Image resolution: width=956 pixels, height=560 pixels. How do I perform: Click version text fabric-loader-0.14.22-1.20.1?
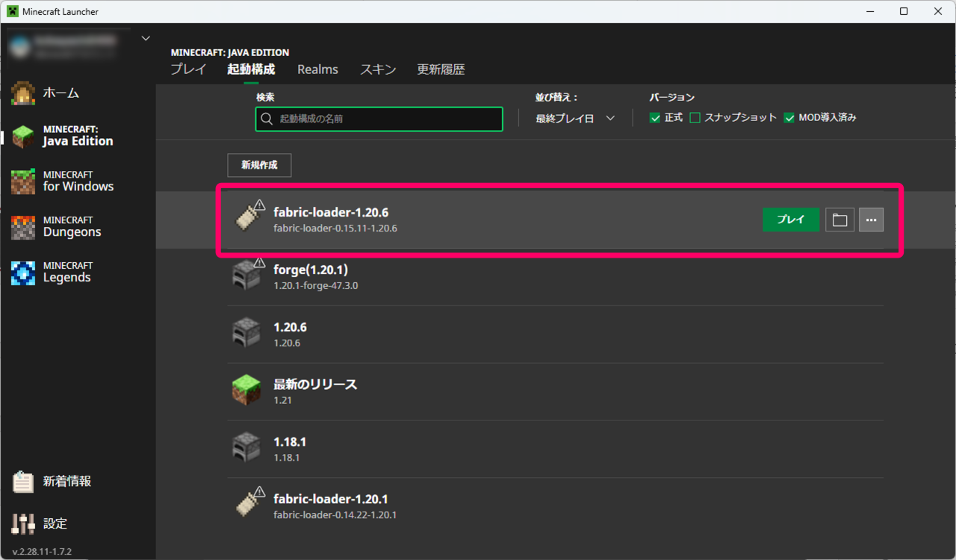tap(335, 515)
